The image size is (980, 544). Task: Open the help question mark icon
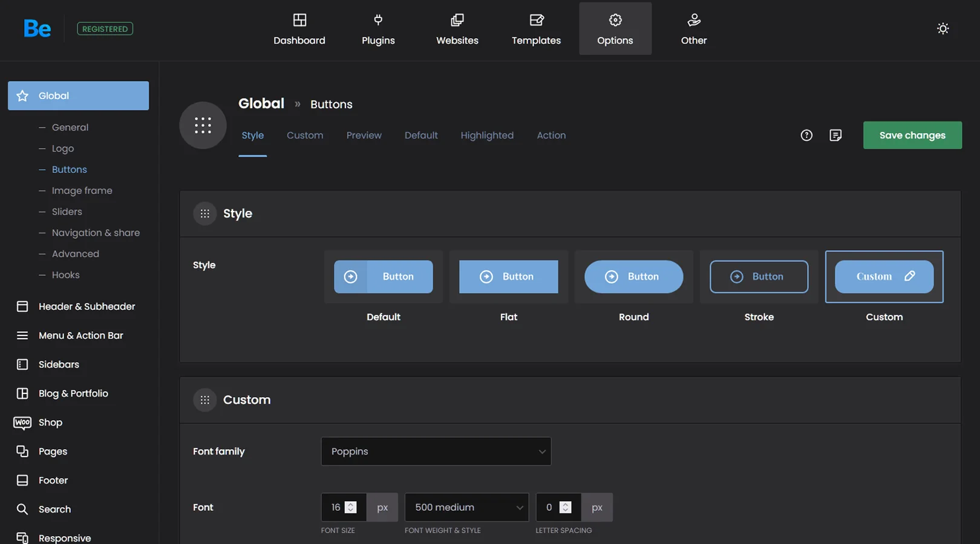coord(806,135)
